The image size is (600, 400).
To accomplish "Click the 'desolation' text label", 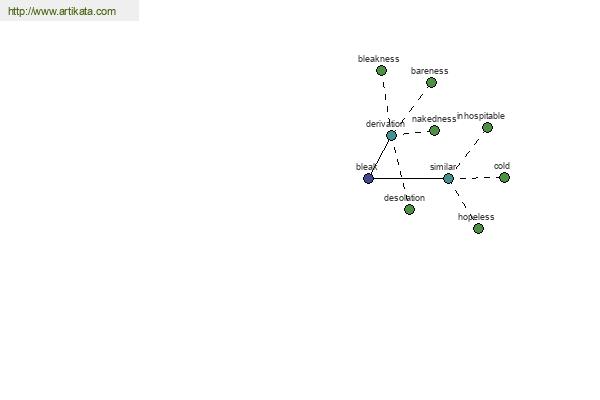I will pos(404,198).
